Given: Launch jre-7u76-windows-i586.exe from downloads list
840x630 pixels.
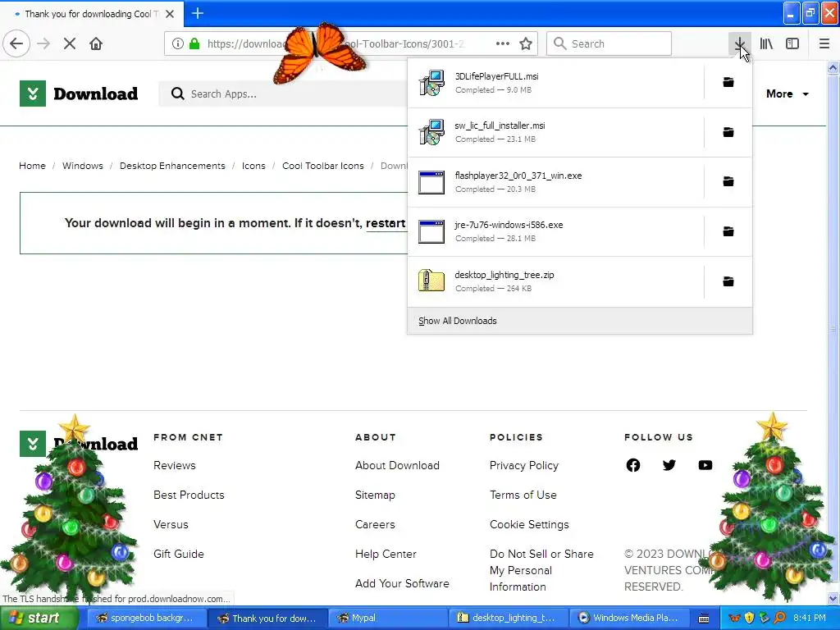Looking at the screenshot, I should pyautogui.click(x=555, y=231).
